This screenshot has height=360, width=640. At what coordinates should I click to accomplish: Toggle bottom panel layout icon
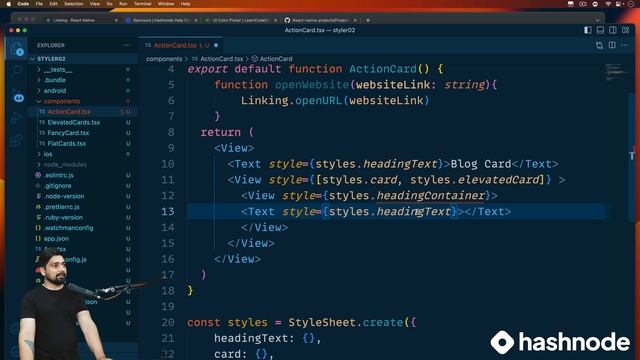[600, 30]
